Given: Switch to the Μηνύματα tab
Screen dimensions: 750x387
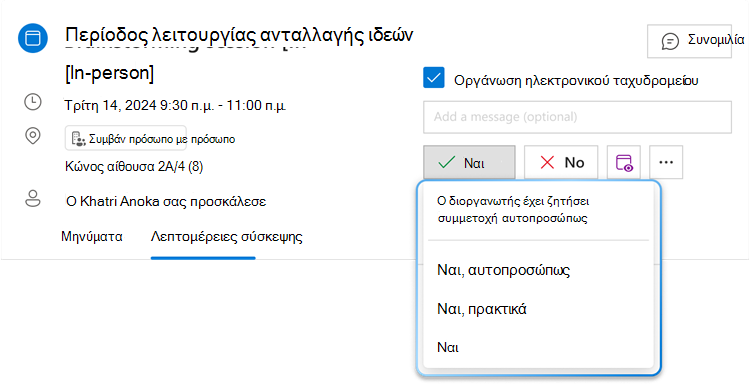Looking at the screenshot, I should point(92,236).
